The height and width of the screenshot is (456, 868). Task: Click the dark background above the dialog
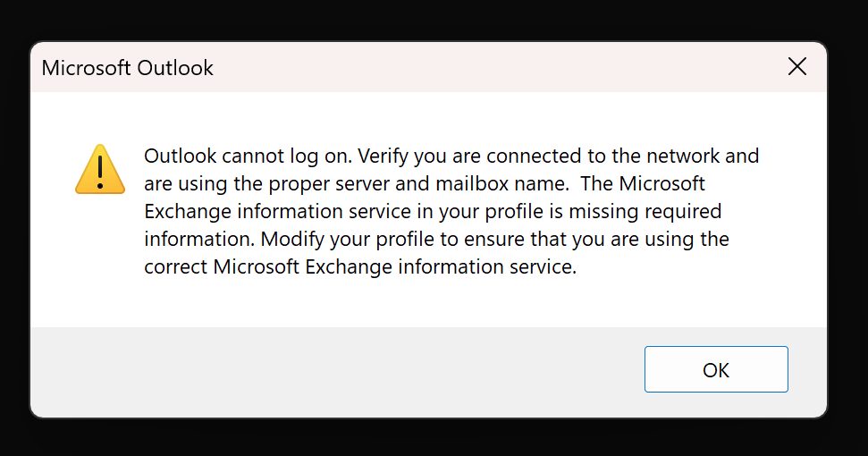(429, 18)
